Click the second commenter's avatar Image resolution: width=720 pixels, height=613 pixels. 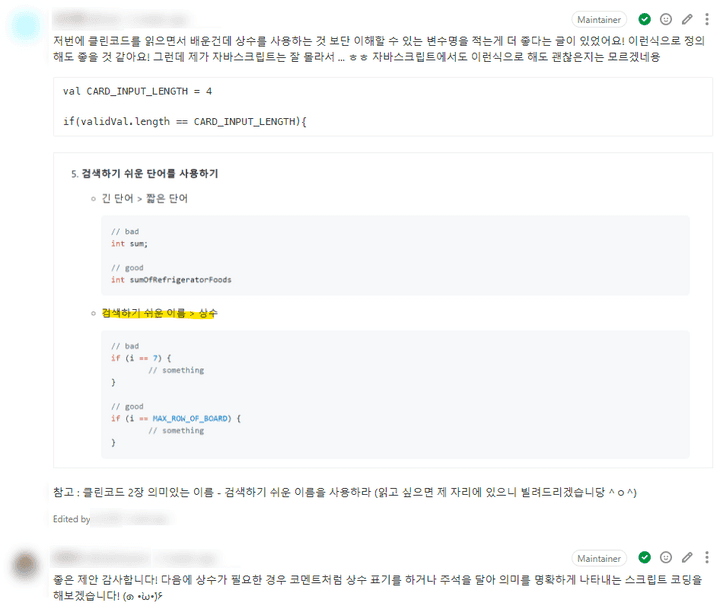(x=24, y=566)
